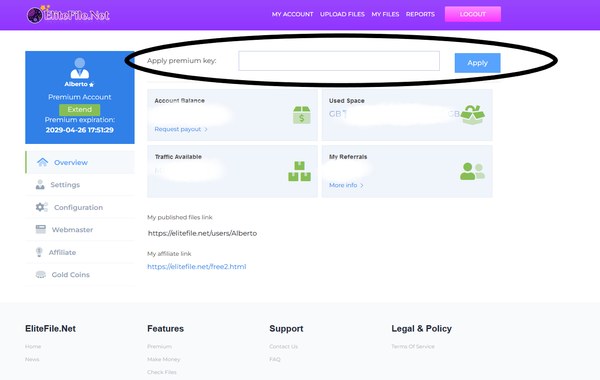Click the Check Files footer link
The height and width of the screenshot is (380, 600).
[x=161, y=372]
